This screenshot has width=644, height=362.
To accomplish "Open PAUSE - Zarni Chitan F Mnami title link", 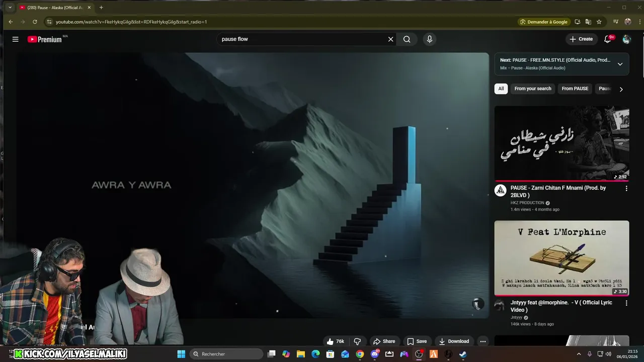I will coord(558,192).
